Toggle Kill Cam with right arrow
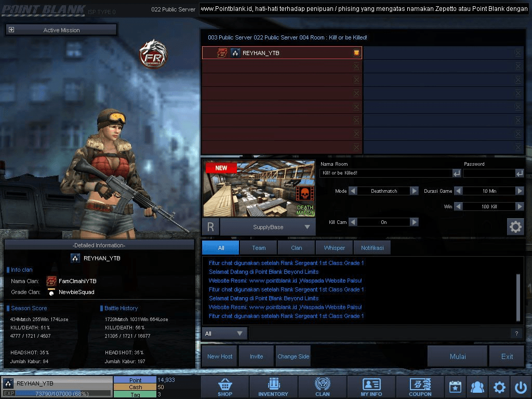Screen dimensions: 532x399 coord(414,222)
